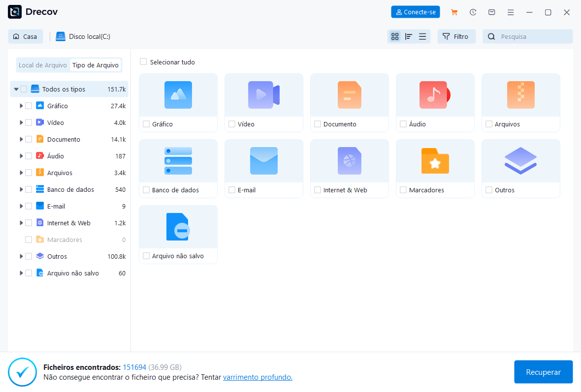Click the Drecov logo icon

point(15,12)
